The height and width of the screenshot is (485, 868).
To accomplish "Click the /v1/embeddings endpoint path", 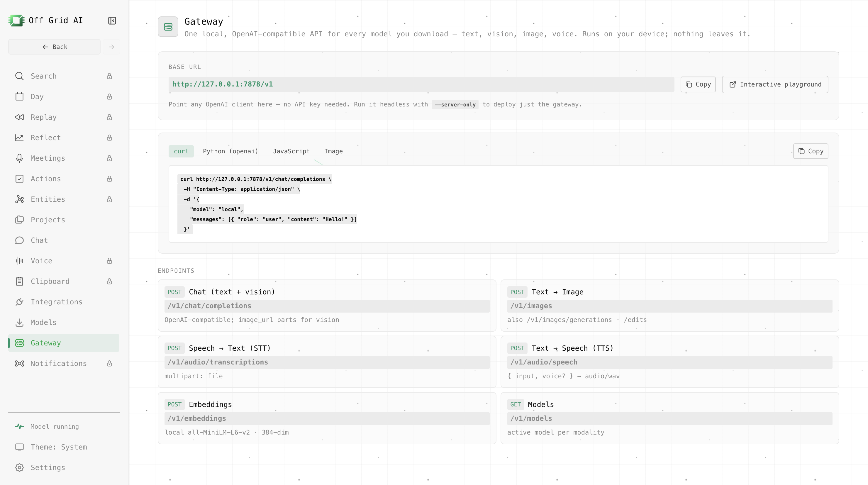I will [x=327, y=419].
